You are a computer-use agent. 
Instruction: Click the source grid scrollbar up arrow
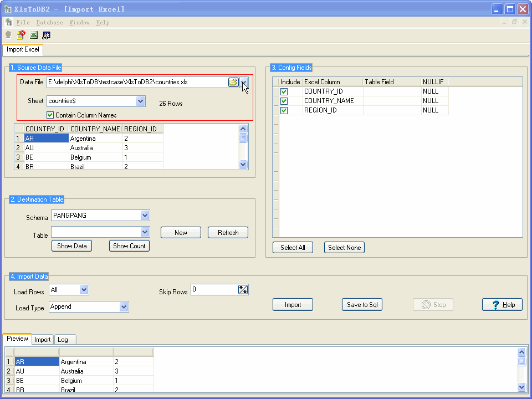243,129
